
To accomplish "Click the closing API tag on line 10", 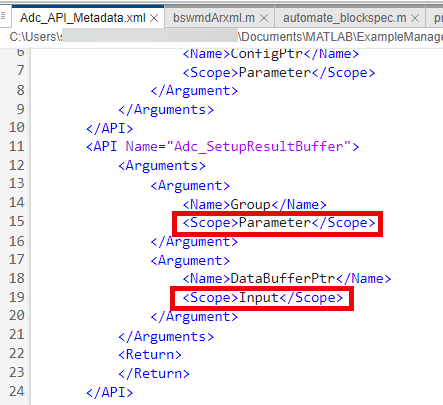I will [110, 128].
